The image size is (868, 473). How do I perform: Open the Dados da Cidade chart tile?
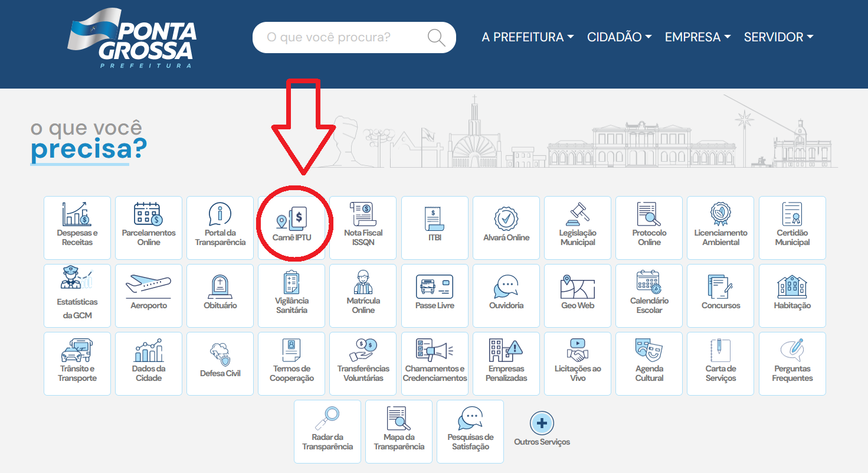coord(149,364)
